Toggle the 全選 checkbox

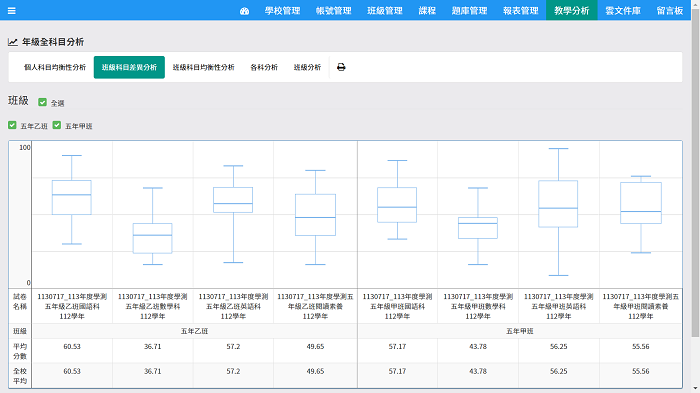[x=42, y=102]
